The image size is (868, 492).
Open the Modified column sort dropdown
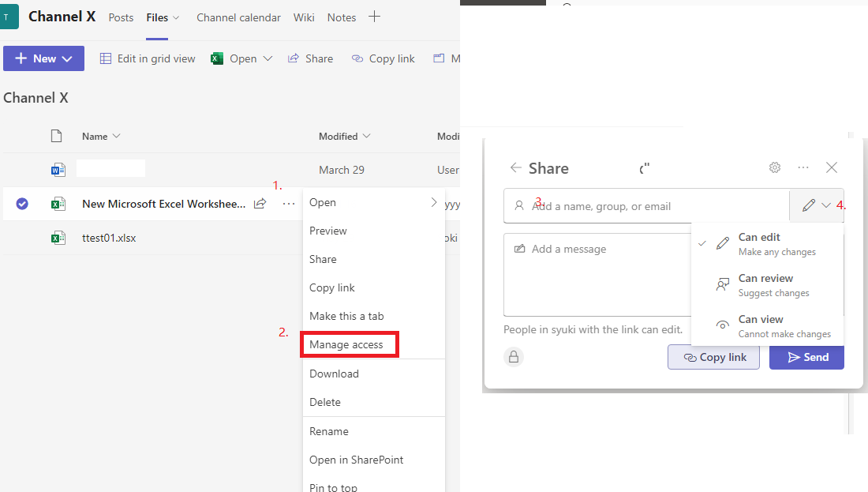(368, 136)
